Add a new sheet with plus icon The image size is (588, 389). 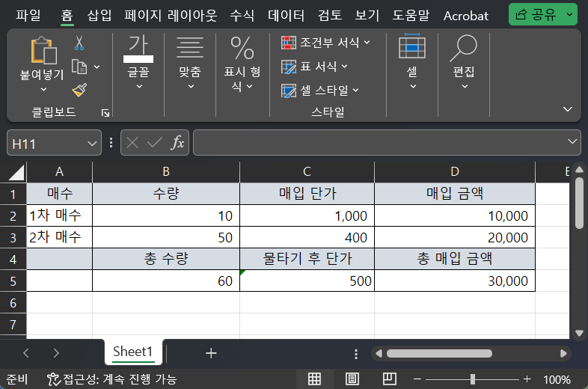point(211,353)
